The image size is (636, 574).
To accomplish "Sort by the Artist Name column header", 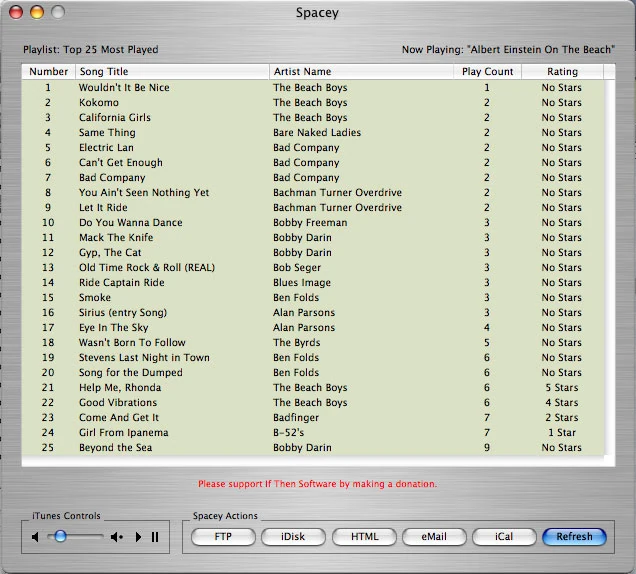I will click(x=361, y=71).
